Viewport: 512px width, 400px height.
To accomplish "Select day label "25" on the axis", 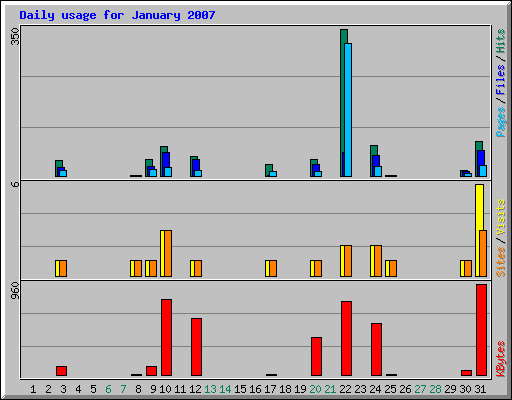I will 390,389.
